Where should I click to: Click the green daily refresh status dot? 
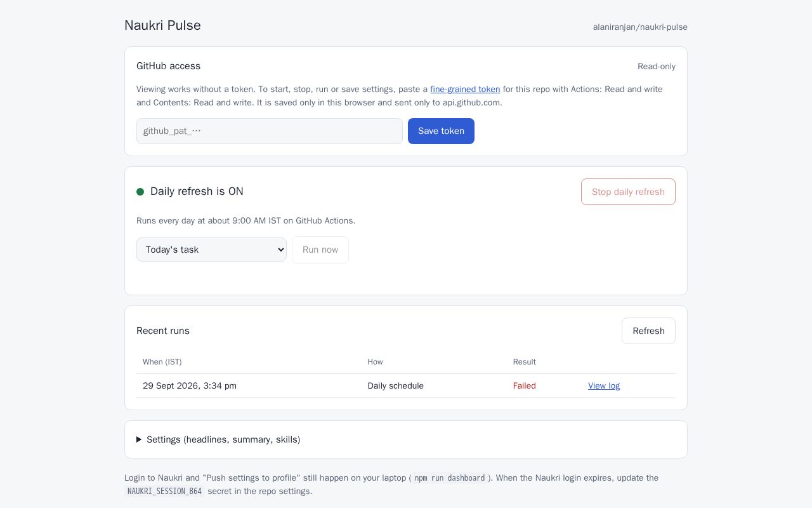click(140, 192)
